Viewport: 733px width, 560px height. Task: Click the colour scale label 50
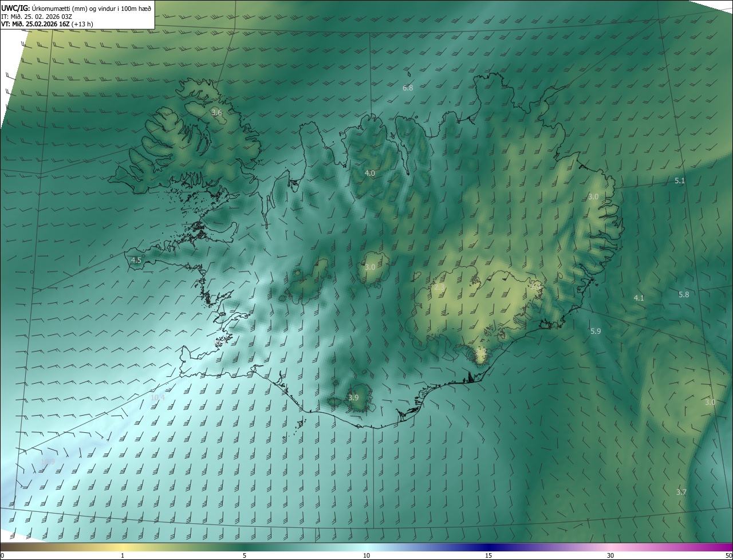(728, 555)
